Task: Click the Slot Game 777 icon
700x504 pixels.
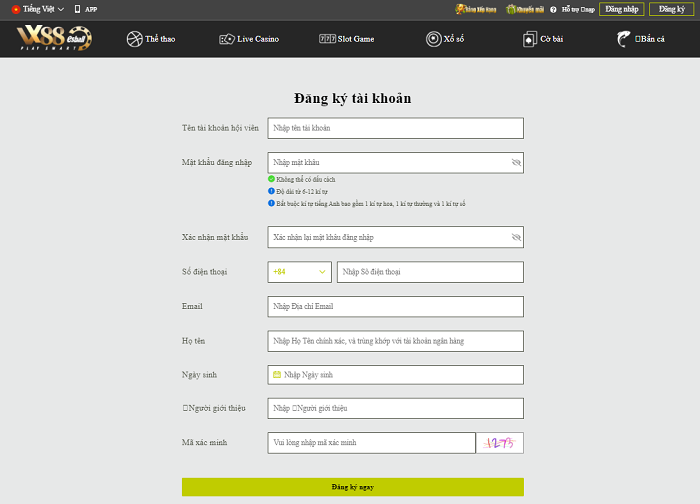Action: [x=327, y=39]
